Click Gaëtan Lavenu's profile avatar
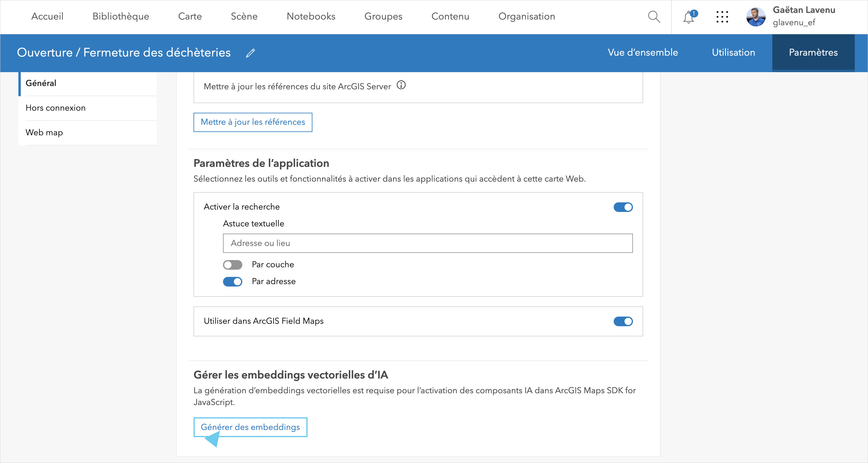This screenshot has height=463, width=868. pyautogui.click(x=756, y=17)
